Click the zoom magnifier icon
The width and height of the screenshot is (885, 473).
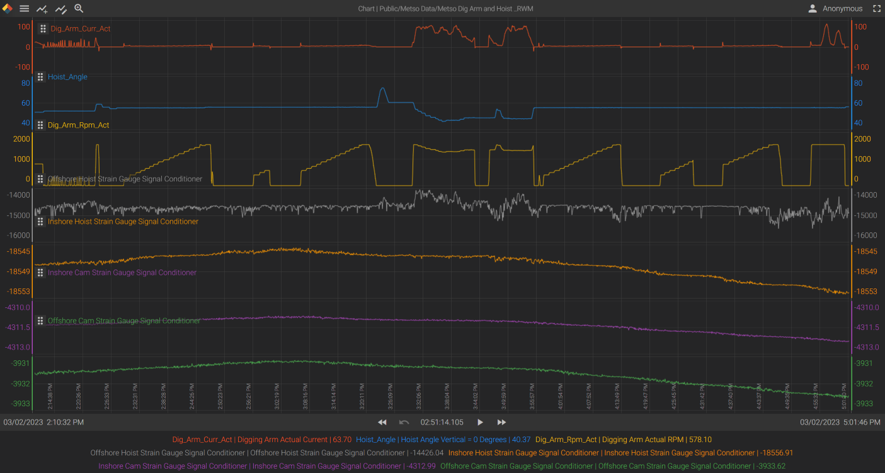coord(79,9)
